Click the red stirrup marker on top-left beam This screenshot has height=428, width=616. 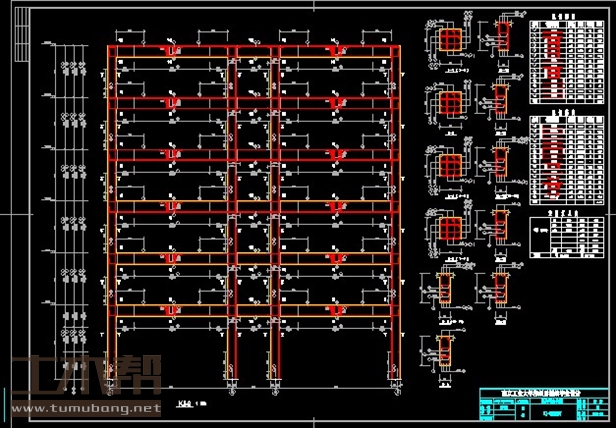174,51
